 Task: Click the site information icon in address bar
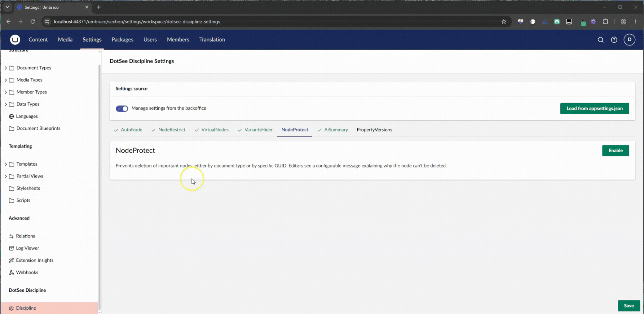[47, 22]
